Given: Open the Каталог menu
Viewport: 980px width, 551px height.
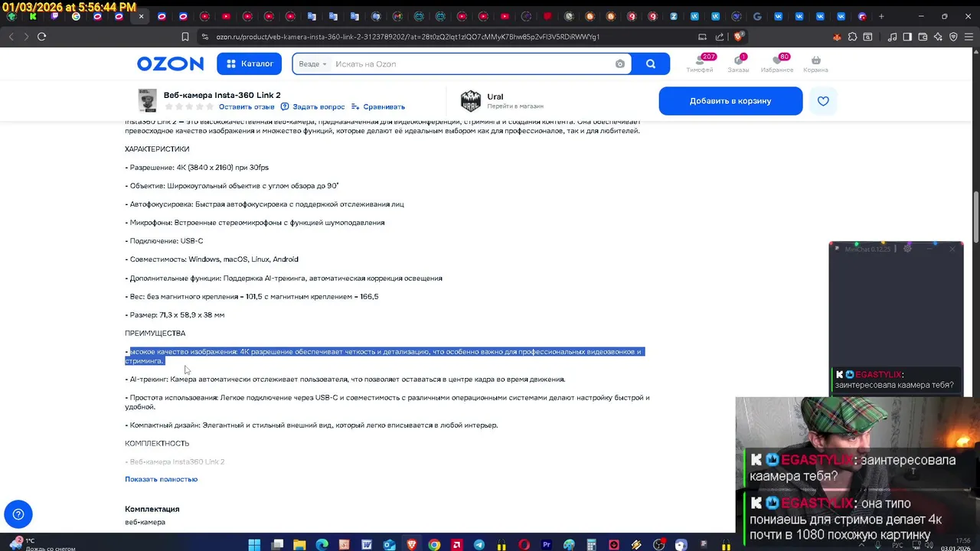Looking at the screenshot, I should pos(250,64).
